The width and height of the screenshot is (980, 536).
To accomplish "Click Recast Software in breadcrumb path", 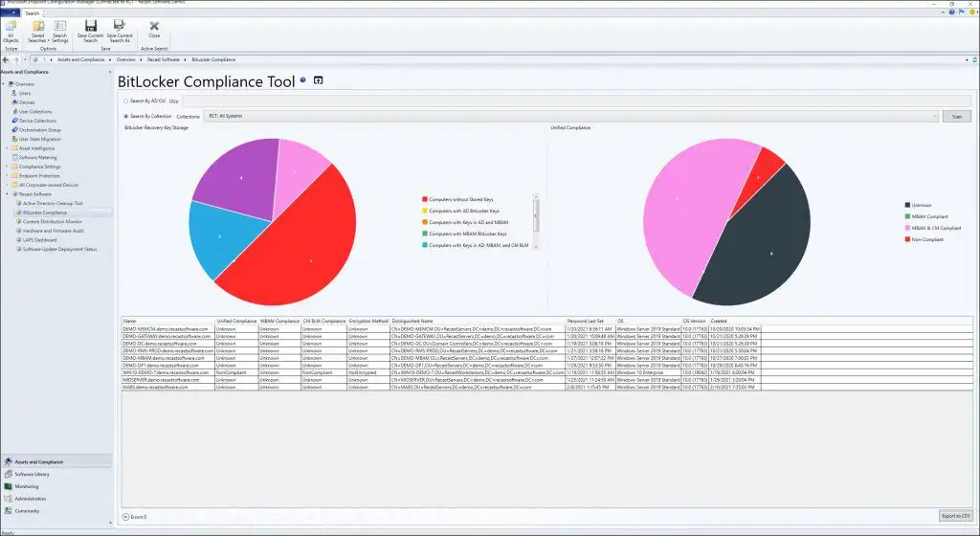I will tap(163, 60).
